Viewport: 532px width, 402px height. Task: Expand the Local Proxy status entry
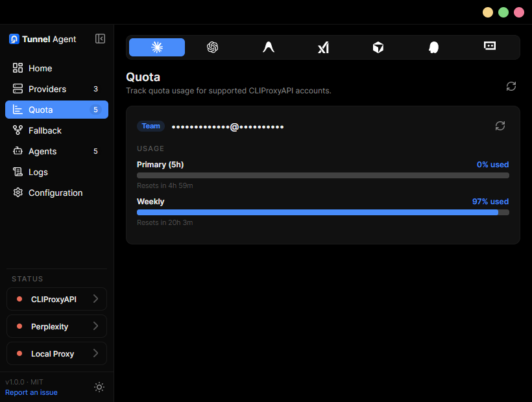[56, 353]
